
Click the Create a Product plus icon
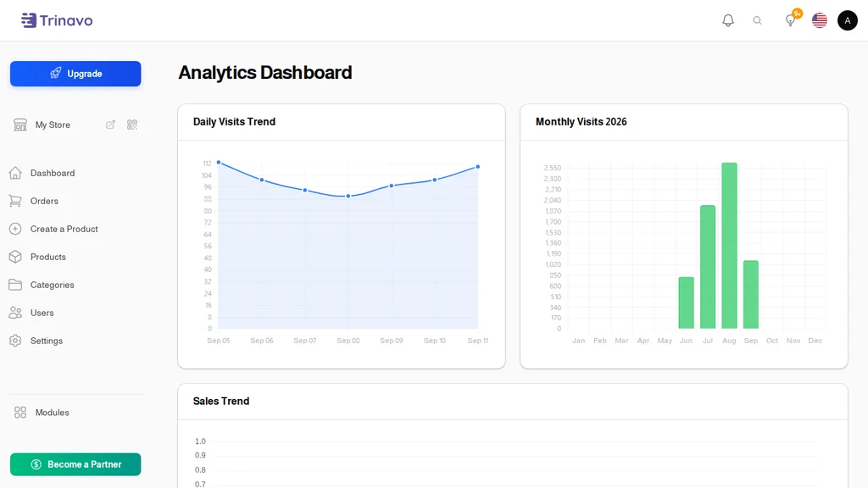[15, 229]
